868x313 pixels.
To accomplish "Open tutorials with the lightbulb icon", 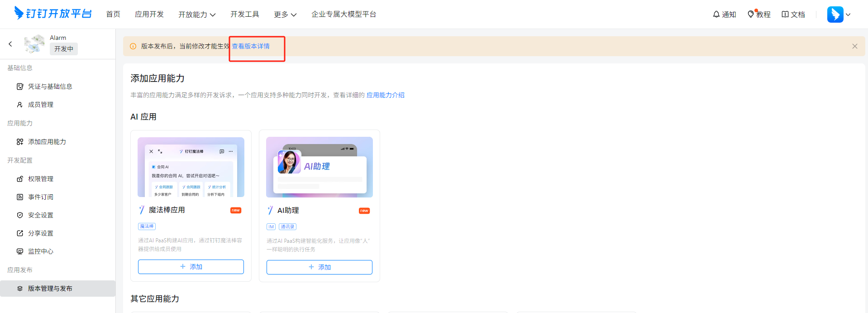I will click(x=751, y=14).
